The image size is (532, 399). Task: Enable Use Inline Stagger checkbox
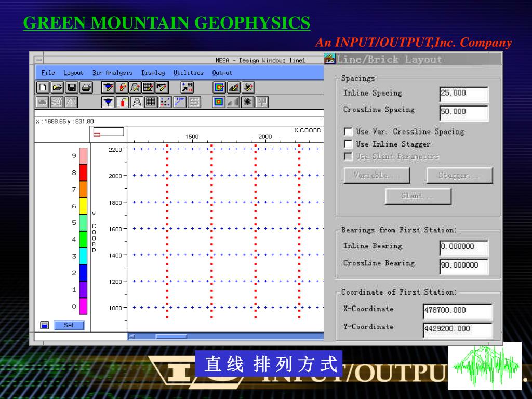(348, 144)
